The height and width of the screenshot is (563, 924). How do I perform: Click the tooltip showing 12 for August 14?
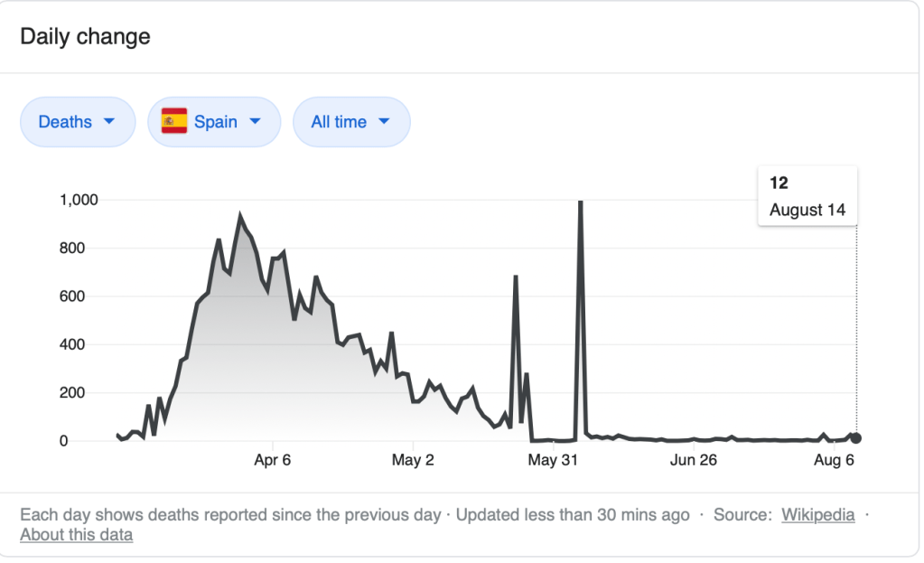pos(807,196)
